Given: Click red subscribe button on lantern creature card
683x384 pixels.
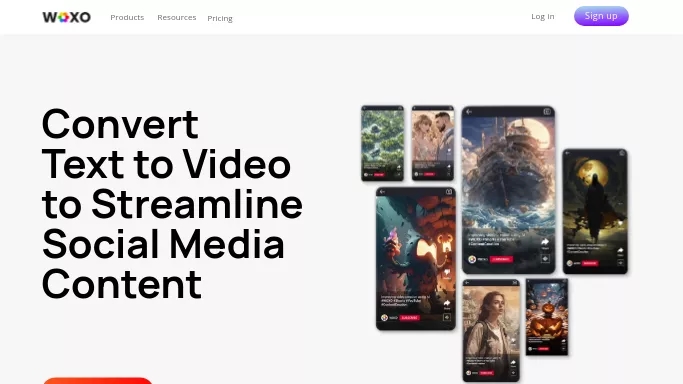Looking at the screenshot, I should [x=409, y=318].
